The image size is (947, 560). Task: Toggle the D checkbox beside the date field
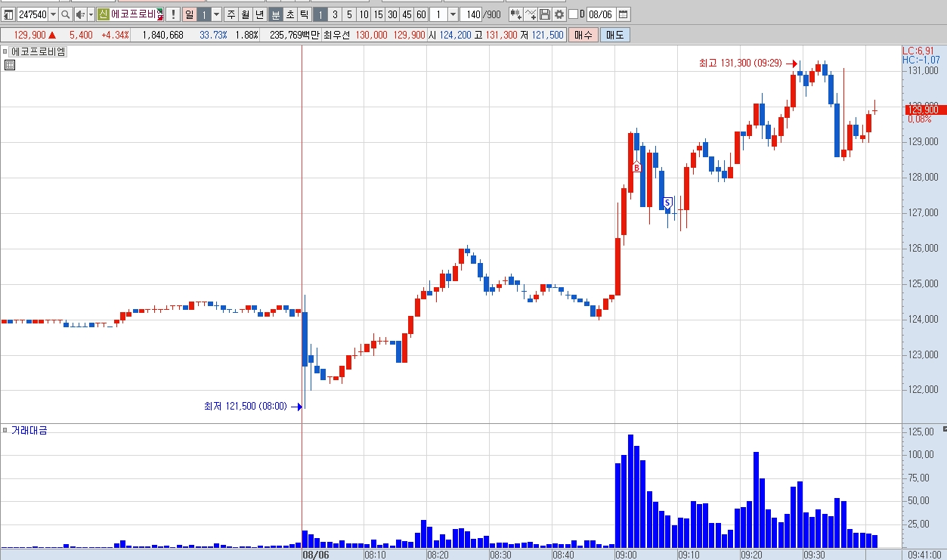pyautogui.click(x=573, y=14)
